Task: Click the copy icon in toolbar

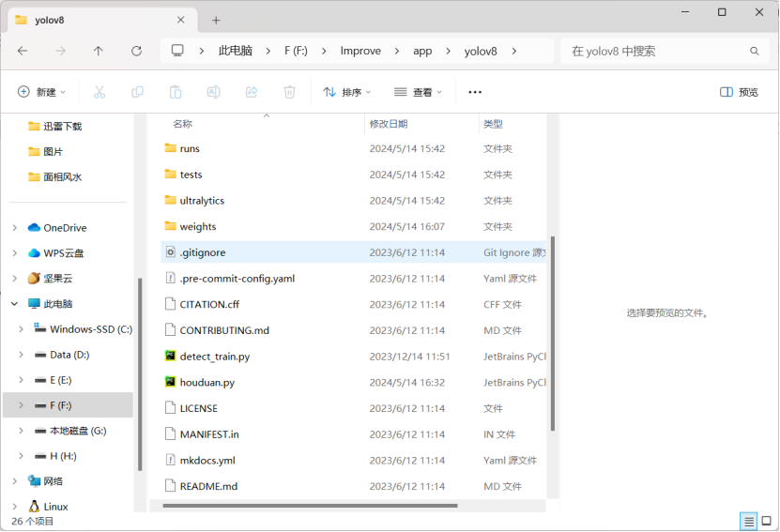Action: pos(137,92)
